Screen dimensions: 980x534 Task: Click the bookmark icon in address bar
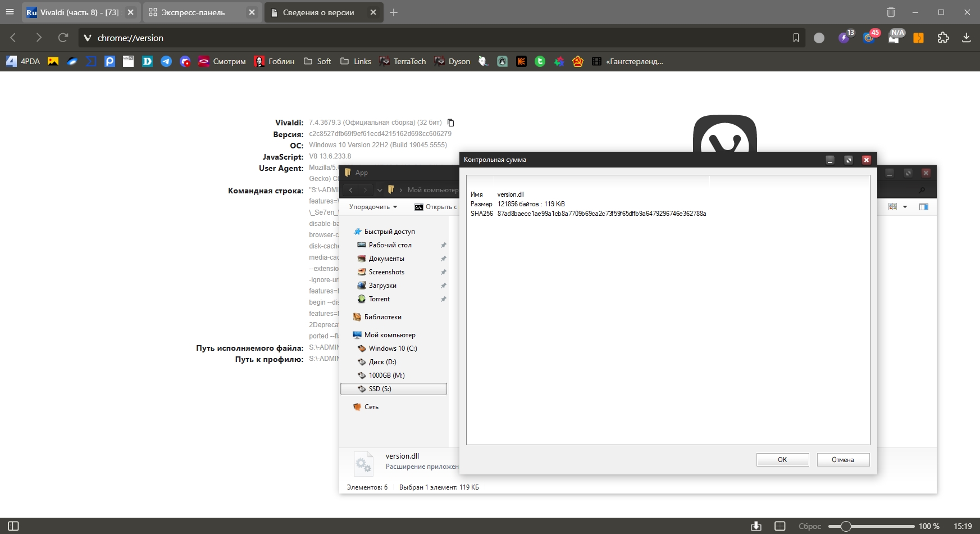[796, 38]
